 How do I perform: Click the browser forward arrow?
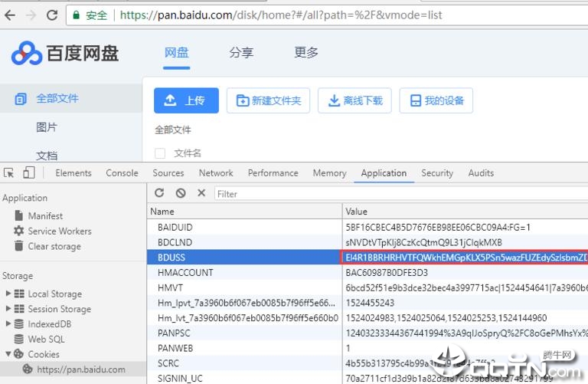31,15
